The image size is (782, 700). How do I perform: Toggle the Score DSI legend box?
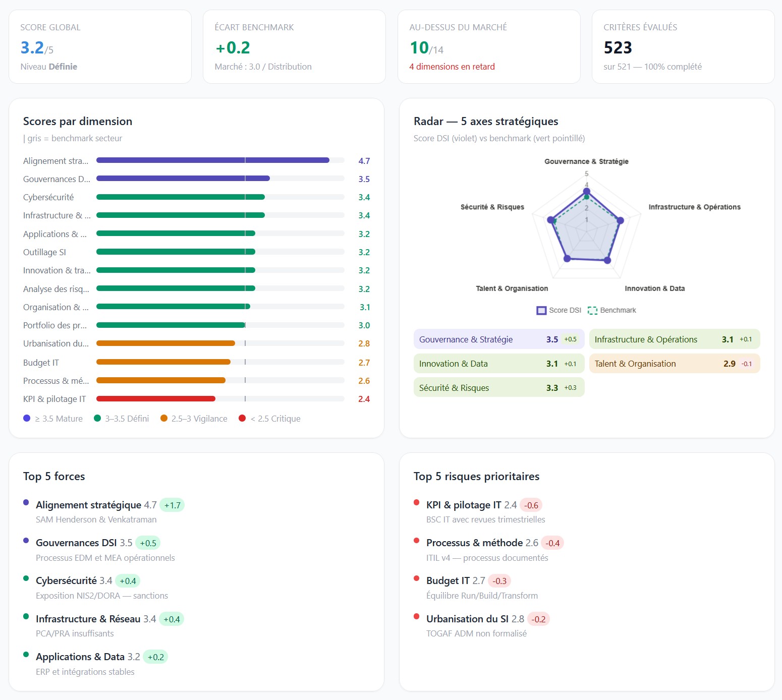[x=541, y=310]
